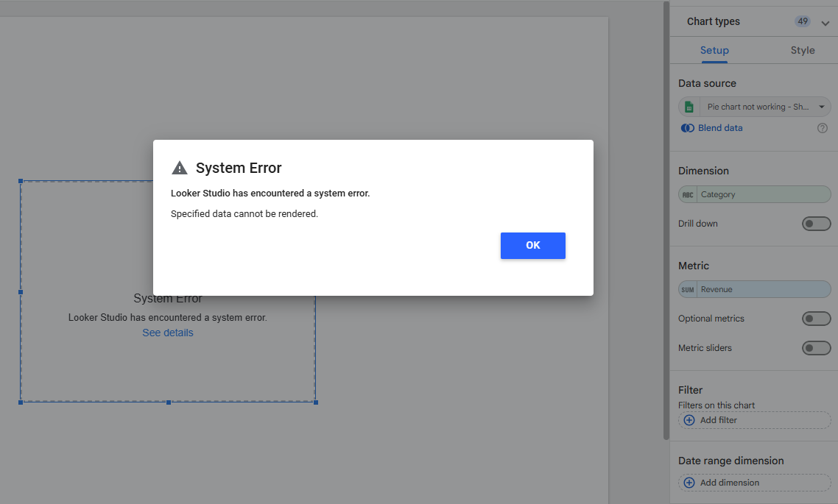The height and width of the screenshot is (504, 838).
Task: Open the help icon beside Blend data
Action: coord(822,127)
